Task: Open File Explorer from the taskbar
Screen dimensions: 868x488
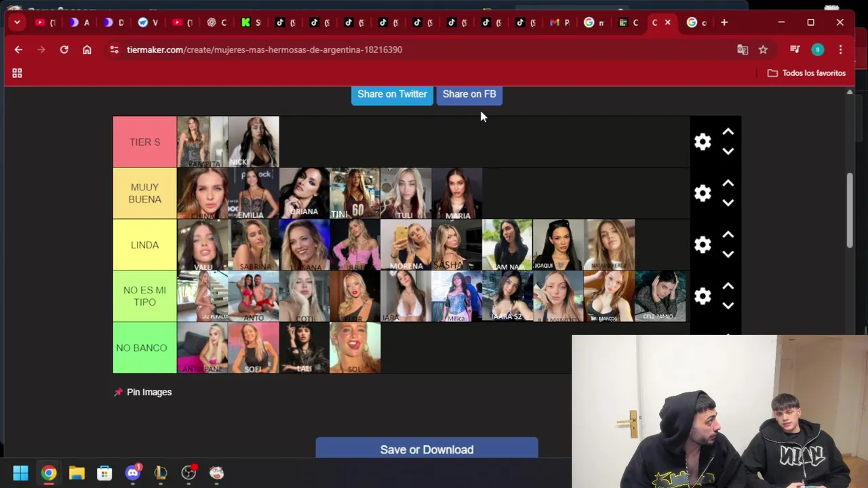Action: [x=77, y=472]
